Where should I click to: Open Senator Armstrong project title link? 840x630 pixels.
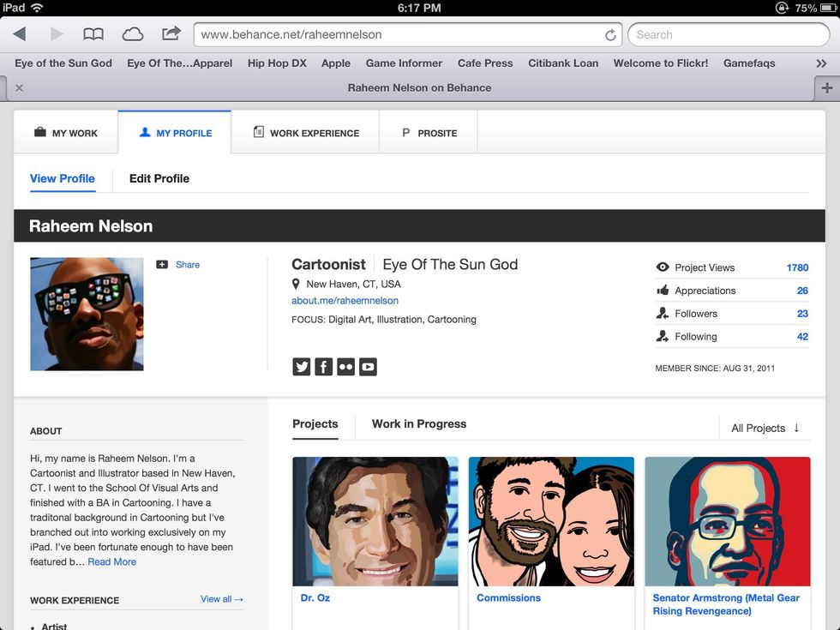tap(726, 604)
